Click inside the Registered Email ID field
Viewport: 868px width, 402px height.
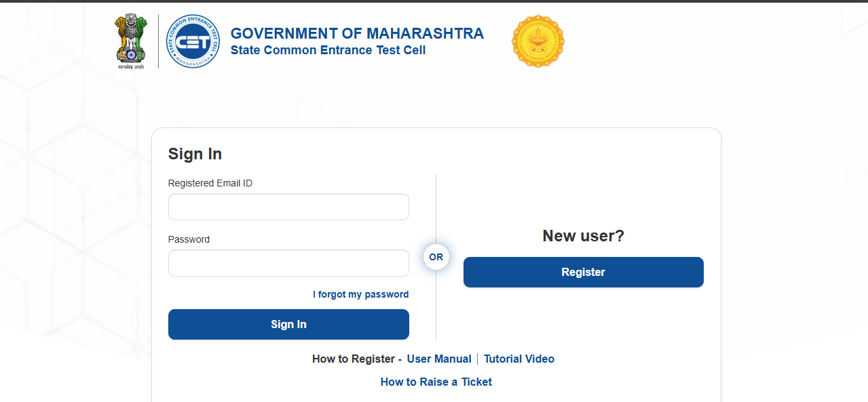[x=288, y=206]
